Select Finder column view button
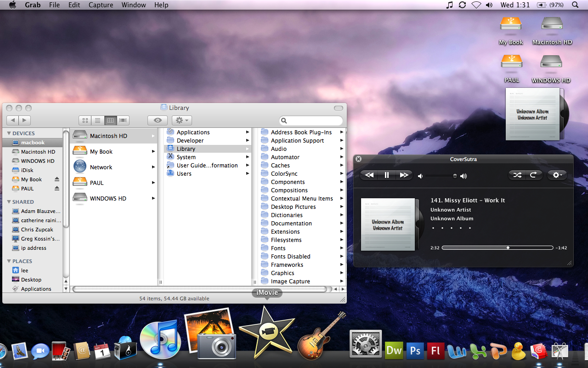Screen dimensions: 588x368 click(x=110, y=120)
